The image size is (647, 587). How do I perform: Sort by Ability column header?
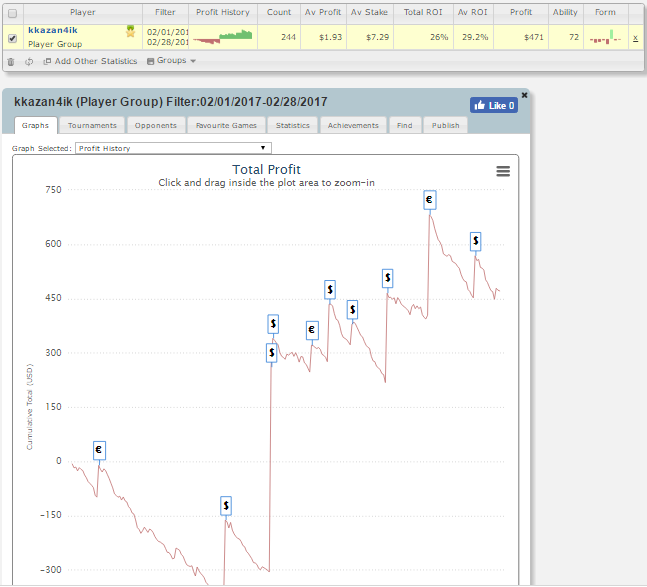(x=565, y=12)
